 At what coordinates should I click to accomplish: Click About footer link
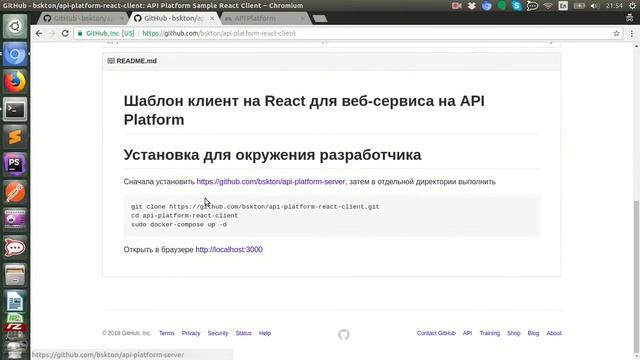554,333
